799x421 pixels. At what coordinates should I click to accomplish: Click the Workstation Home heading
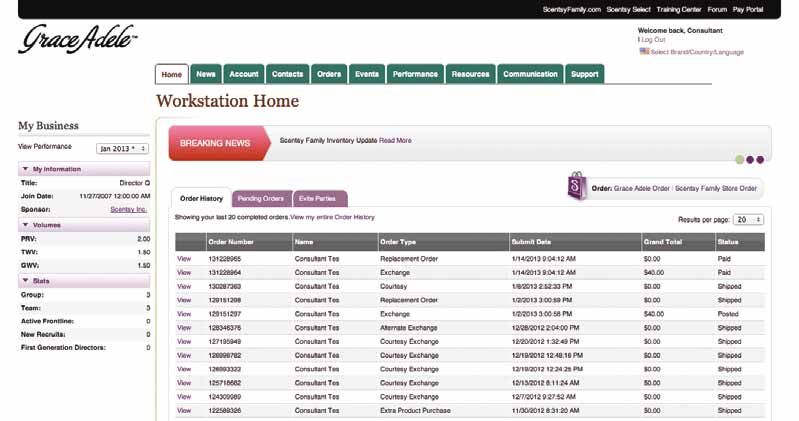227,101
